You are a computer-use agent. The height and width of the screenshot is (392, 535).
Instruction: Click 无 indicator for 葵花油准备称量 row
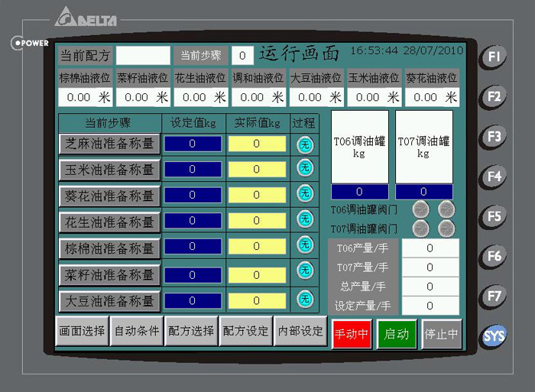pyautogui.click(x=305, y=193)
